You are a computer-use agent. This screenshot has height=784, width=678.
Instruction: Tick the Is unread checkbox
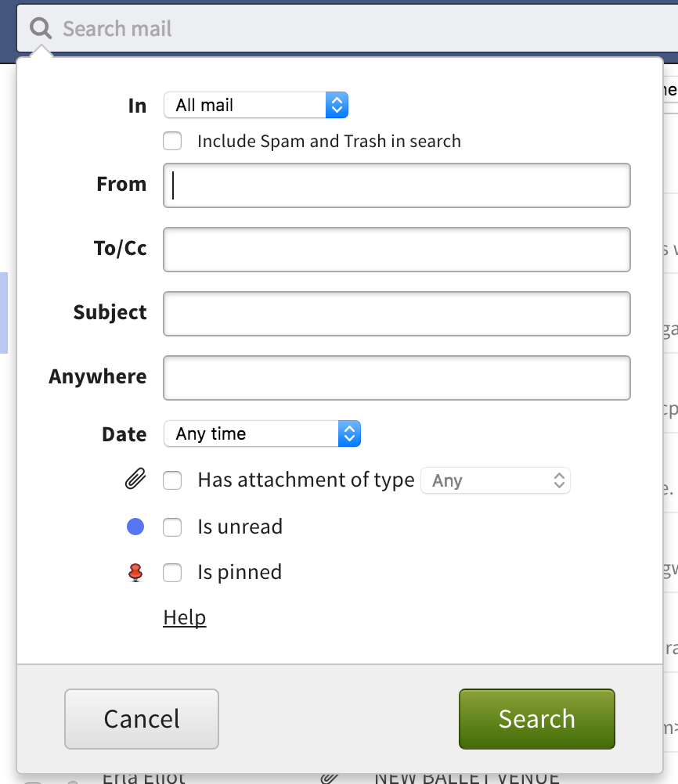coord(172,527)
